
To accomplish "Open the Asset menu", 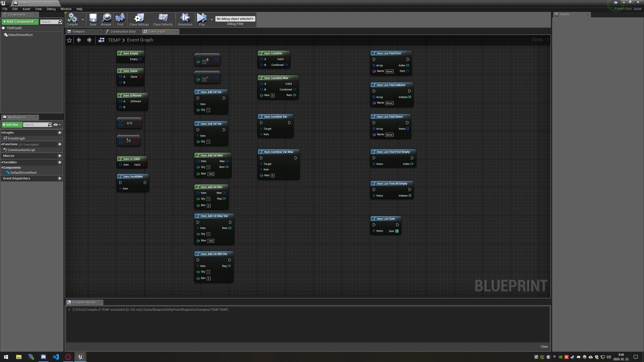I will 26,9.
